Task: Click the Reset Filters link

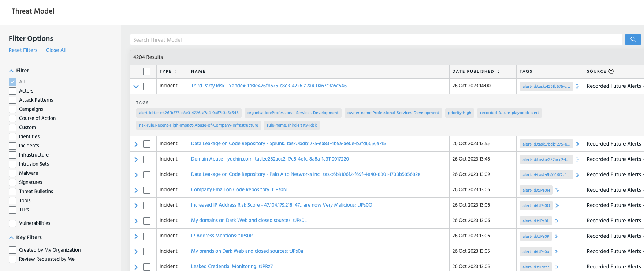Action: [23, 50]
